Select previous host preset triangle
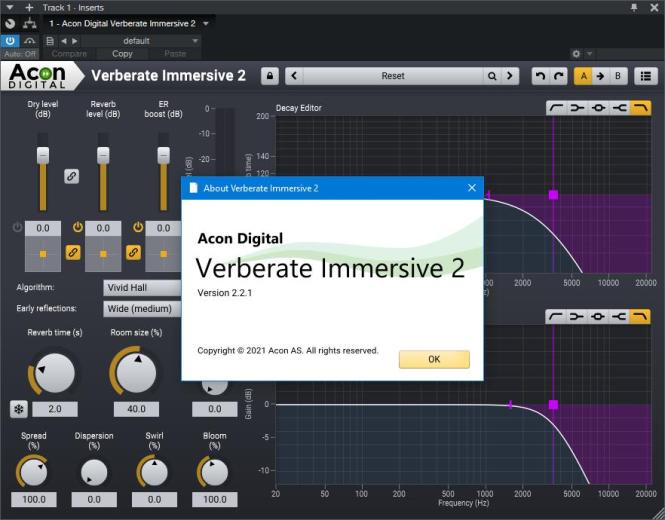Image resolution: width=665 pixels, height=520 pixels. 64,41
